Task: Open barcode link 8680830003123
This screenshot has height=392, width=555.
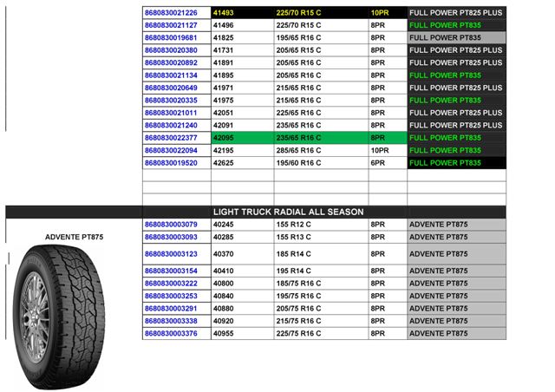Action: tap(171, 254)
